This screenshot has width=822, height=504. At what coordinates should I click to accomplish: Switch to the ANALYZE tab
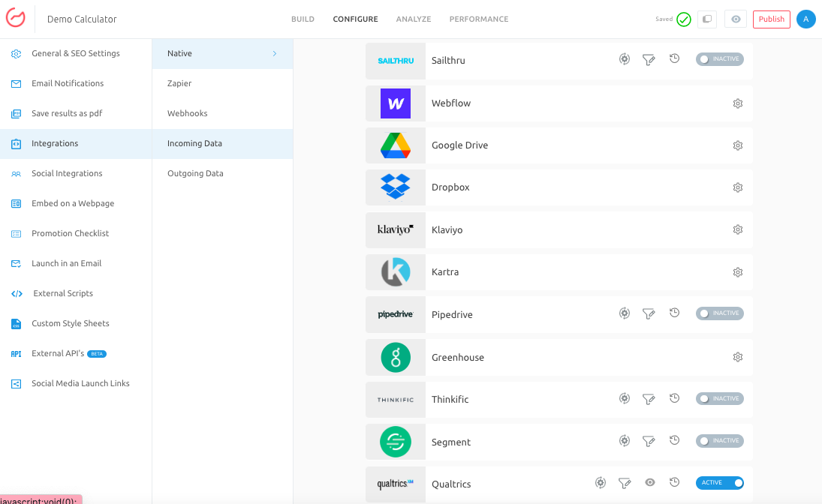(x=414, y=19)
